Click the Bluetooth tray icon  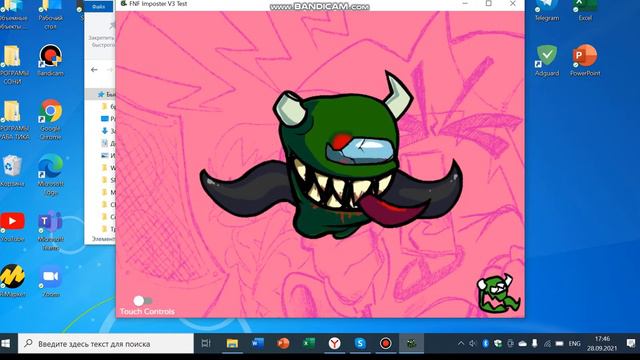click(x=485, y=344)
